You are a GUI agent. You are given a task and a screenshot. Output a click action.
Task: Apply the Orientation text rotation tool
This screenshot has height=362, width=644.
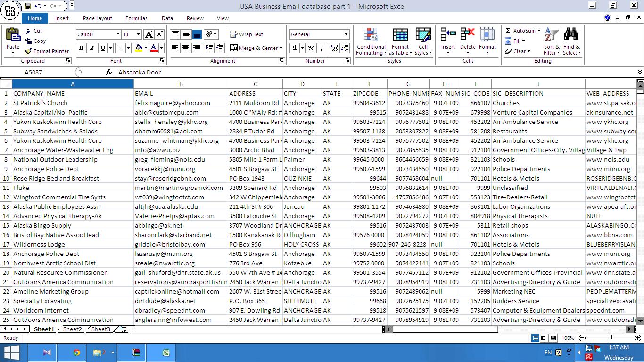point(209,34)
